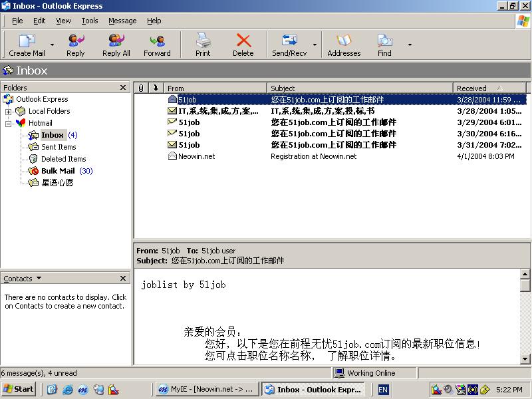Select the 51job message received 3/29/2004
This screenshot has width=532, height=399.
330,122
